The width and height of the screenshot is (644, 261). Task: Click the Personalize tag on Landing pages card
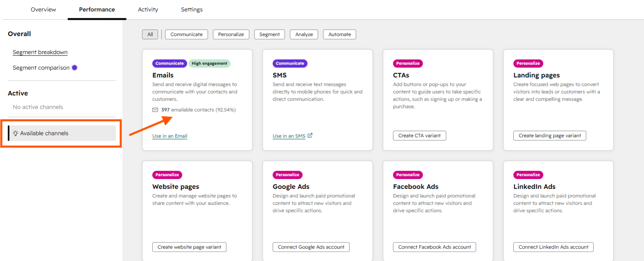tap(528, 64)
